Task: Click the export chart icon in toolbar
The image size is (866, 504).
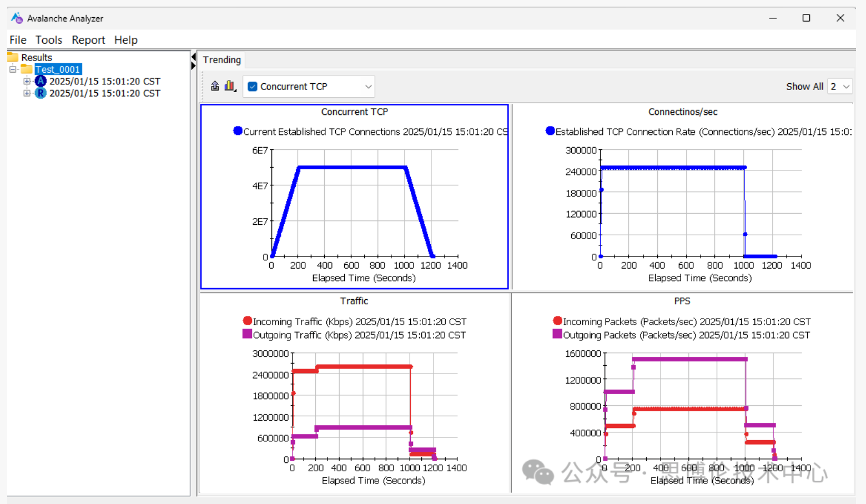Action: tap(215, 86)
